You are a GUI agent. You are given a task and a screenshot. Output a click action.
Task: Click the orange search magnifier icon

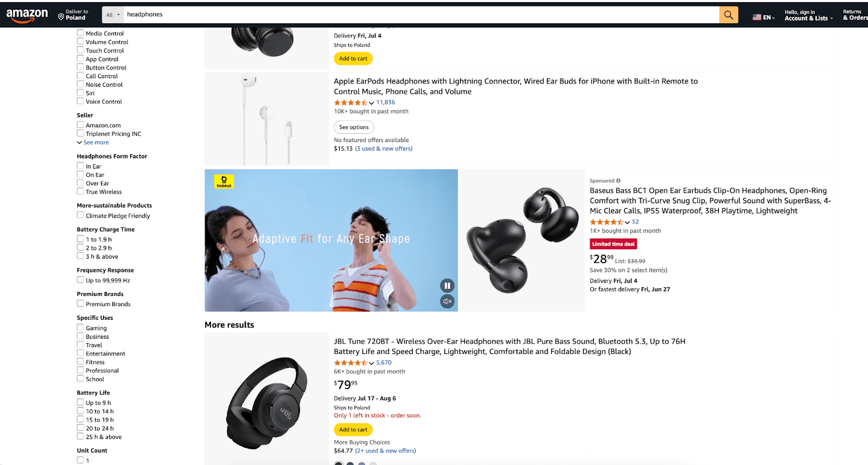[x=727, y=14]
